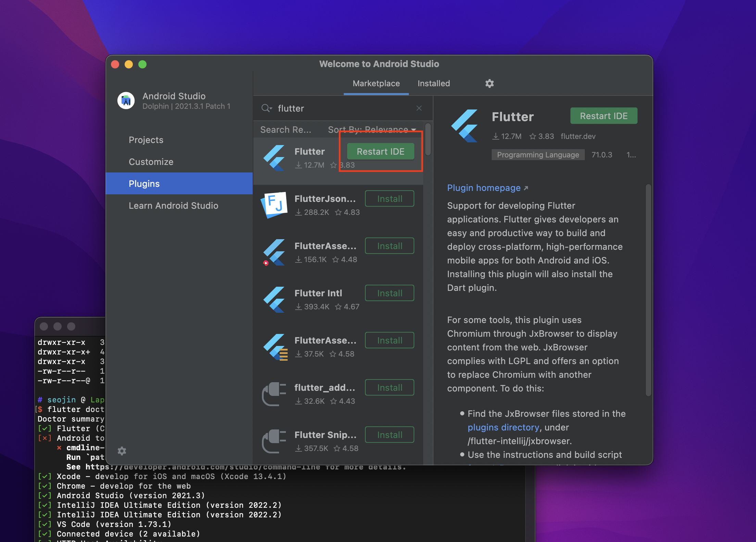Install the Flutter Intl plugin
The height and width of the screenshot is (542, 756).
pyautogui.click(x=389, y=293)
